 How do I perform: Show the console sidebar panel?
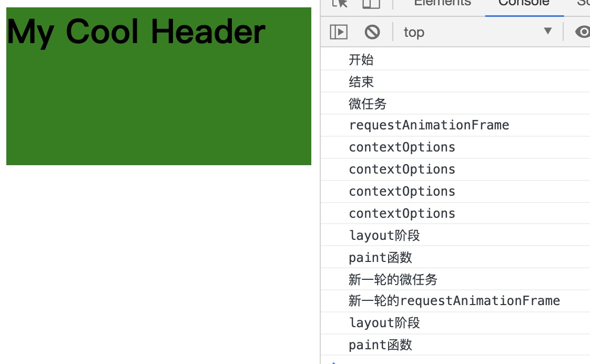[x=339, y=32]
